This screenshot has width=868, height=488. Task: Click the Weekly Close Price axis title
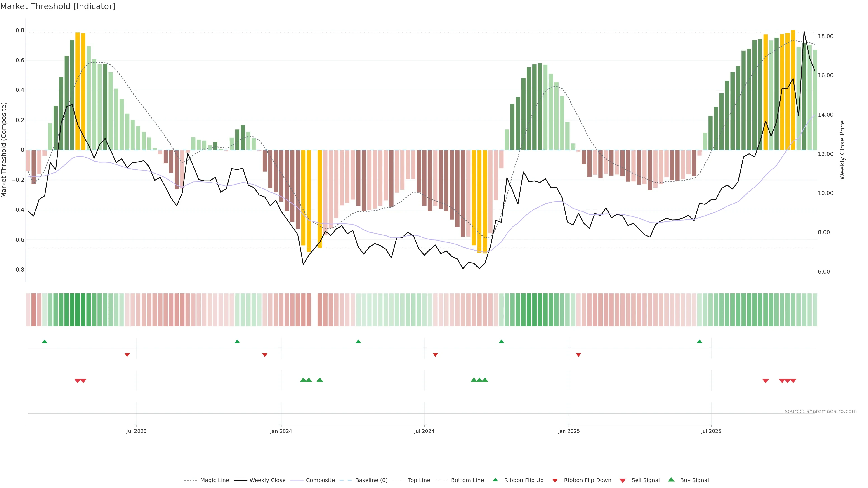click(x=842, y=150)
